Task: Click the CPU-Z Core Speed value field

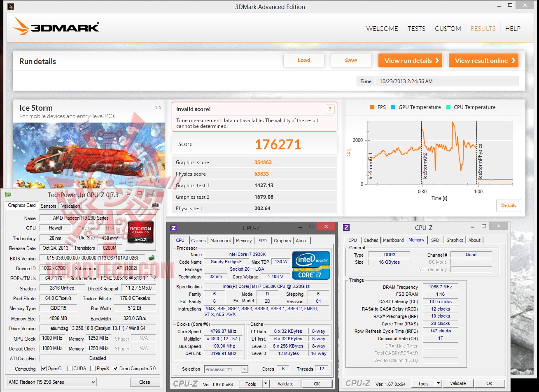Action: [224, 332]
